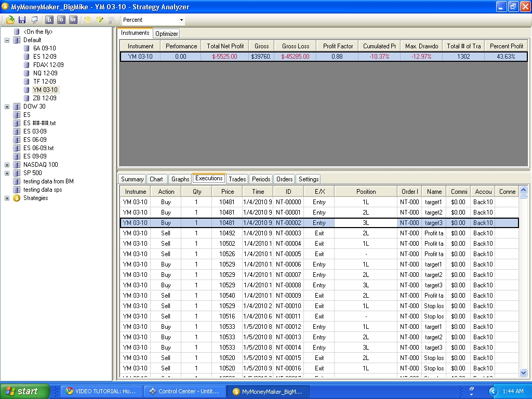Select <On the fly> in the tree
The height and width of the screenshot is (399, 532).
click(37, 32)
